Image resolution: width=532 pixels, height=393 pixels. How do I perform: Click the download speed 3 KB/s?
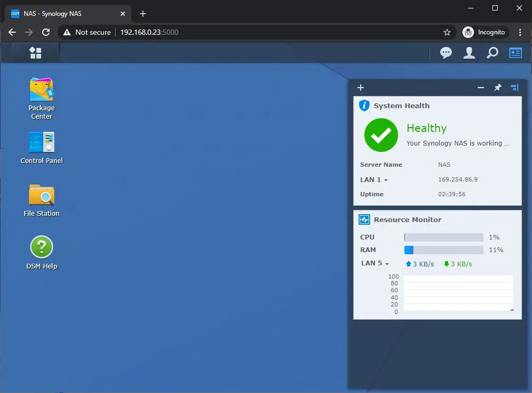pos(458,264)
